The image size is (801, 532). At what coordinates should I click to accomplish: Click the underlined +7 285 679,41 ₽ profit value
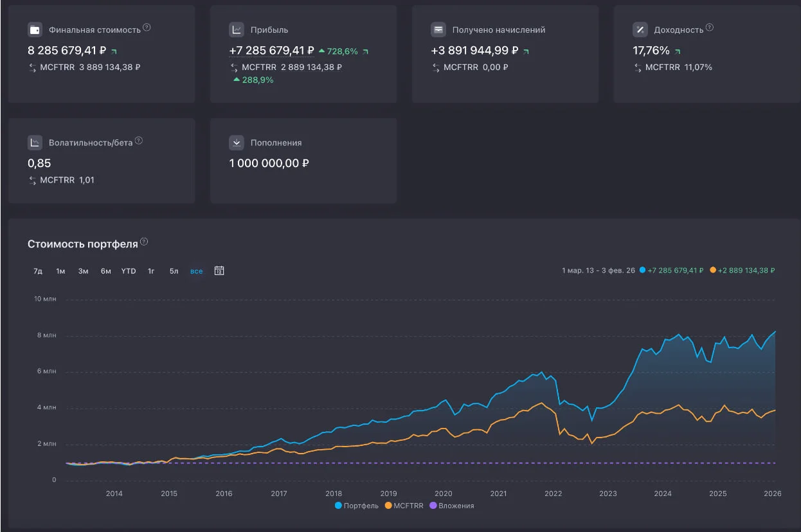tap(272, 51)
